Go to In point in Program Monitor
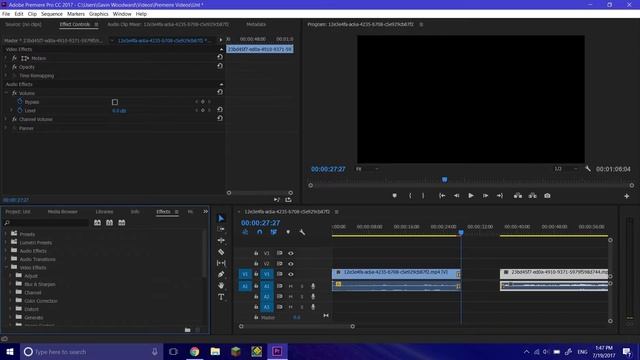This screenshot has width=640, height=360. (442, 196)
